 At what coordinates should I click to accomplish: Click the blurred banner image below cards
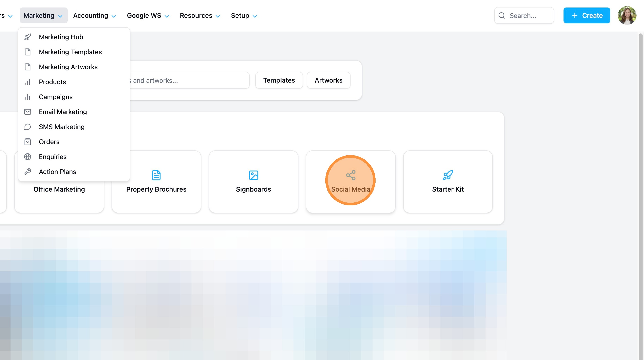point(253,295)
